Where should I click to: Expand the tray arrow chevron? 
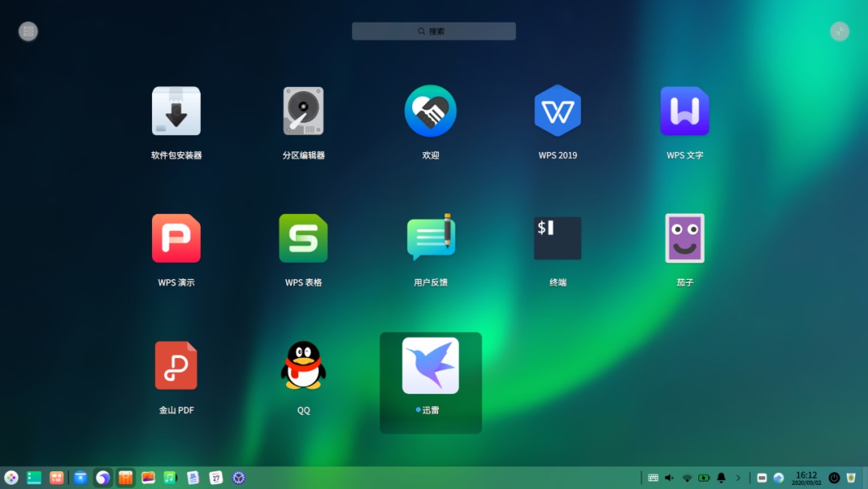click(738, 478)
